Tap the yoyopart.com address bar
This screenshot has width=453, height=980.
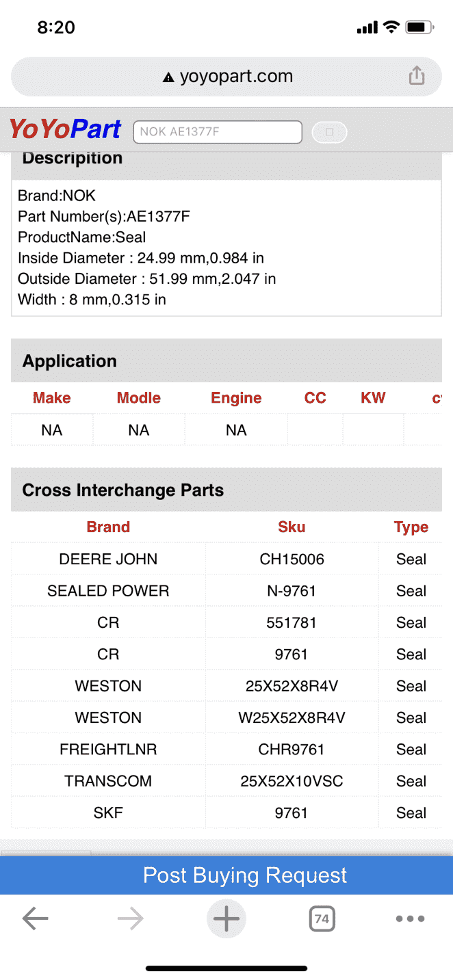coord(226,76)
